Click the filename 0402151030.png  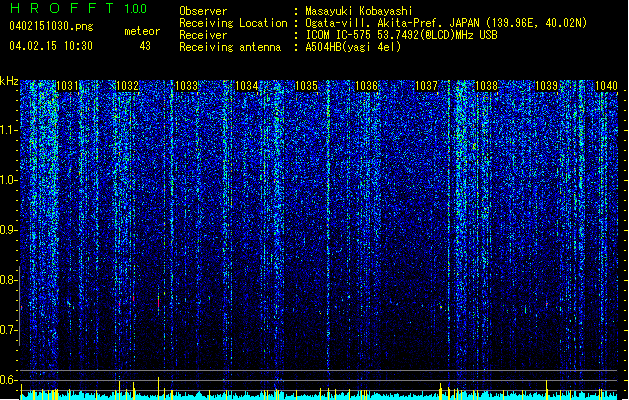(x=51, y=26)
